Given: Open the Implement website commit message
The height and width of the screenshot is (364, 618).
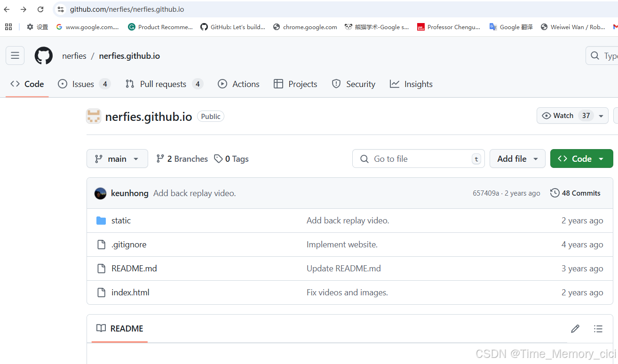Looking at the screenshot, I should tap(342, 245).
